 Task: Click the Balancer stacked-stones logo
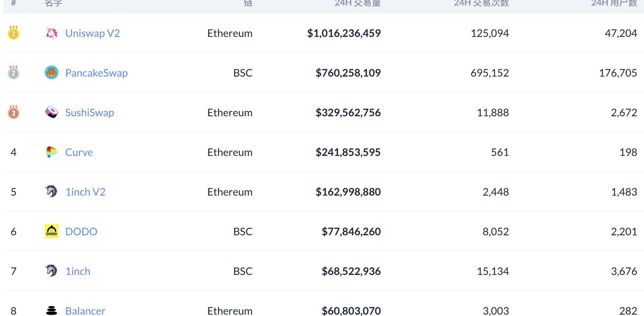tap(52, 310)
